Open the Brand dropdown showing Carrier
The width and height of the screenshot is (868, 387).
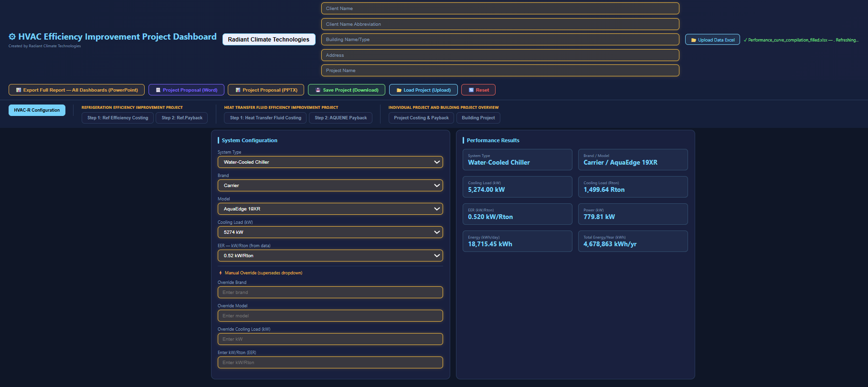330,186
